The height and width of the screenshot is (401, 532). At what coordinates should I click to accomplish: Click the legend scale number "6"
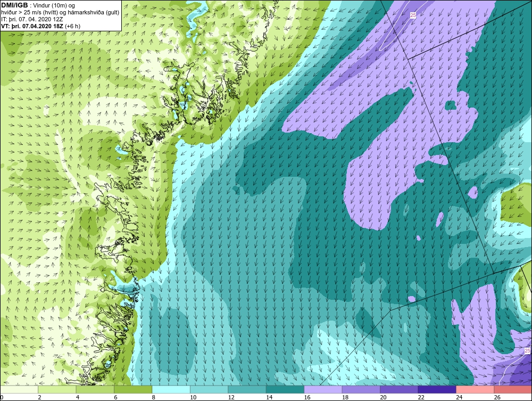pos(115,397)
